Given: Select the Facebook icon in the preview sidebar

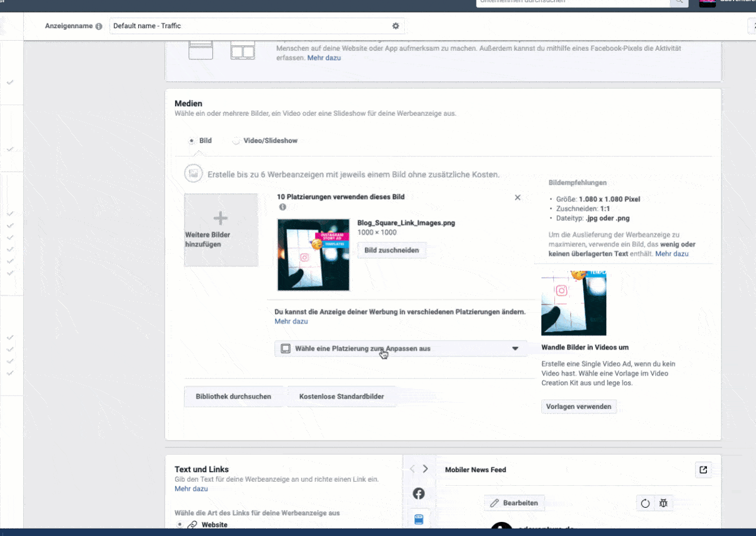Looking at the screenshot, I should coord(418,494).
